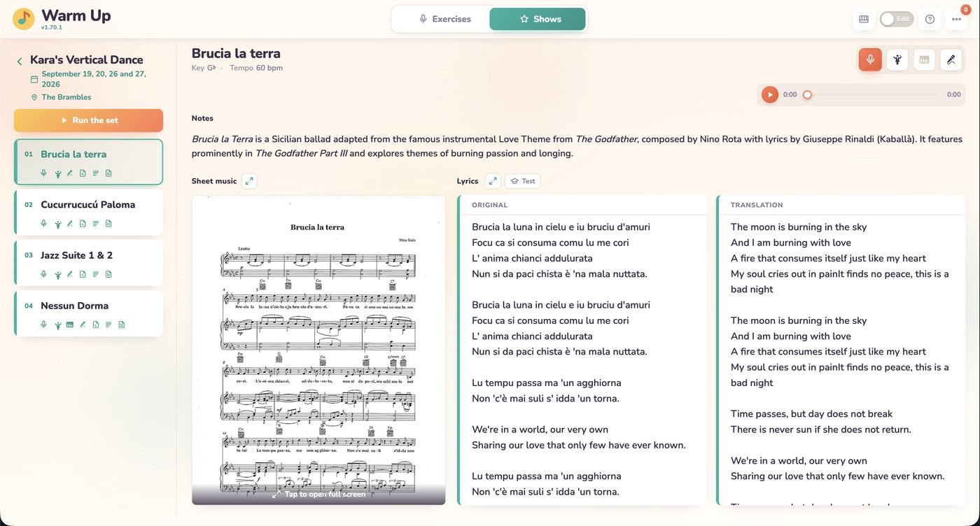
Task: Click last document icon under Cucurrucucú Paloma
Action: coord(108,224)
